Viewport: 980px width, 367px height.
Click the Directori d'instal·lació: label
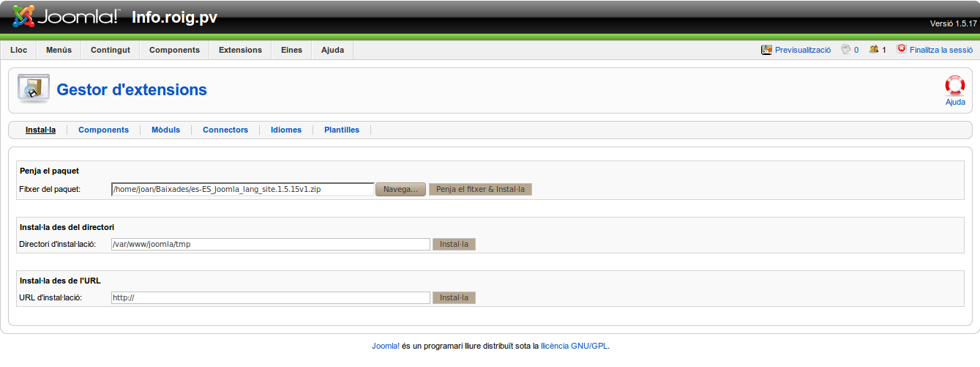[57, 244]
